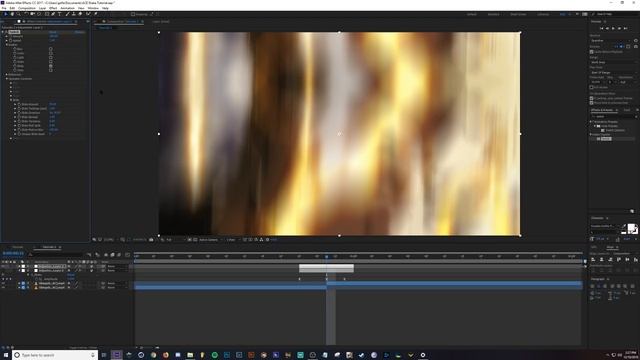Play the preview
The width and height of the screenshot is (640, 360).
click(613, 28)
